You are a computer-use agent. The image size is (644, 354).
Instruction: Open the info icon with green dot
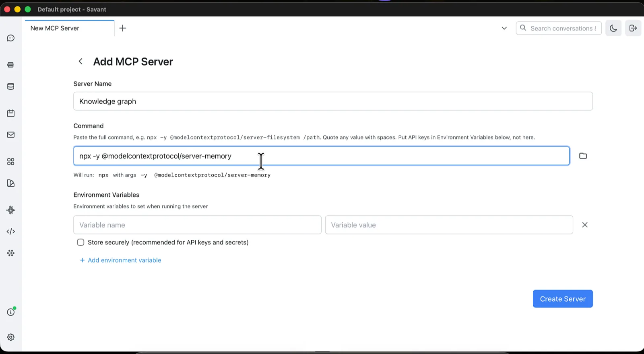(11, 312)
